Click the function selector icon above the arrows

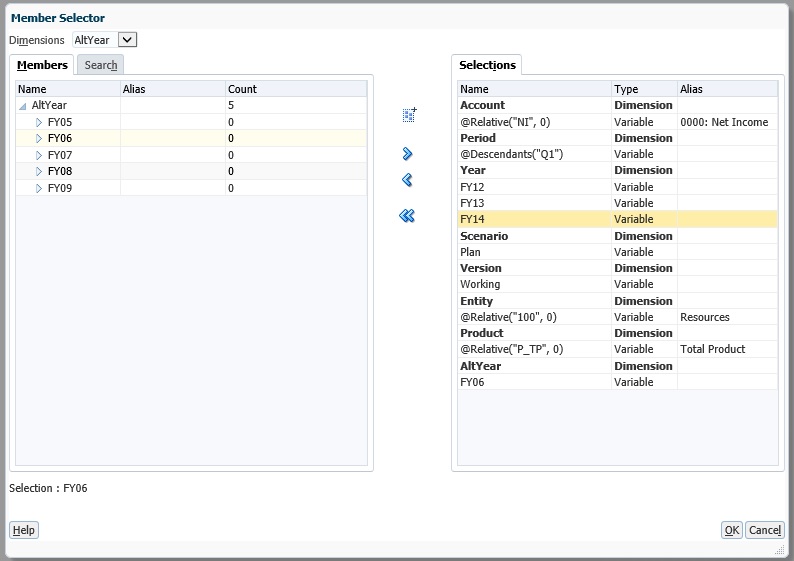(x=408, y=115)
